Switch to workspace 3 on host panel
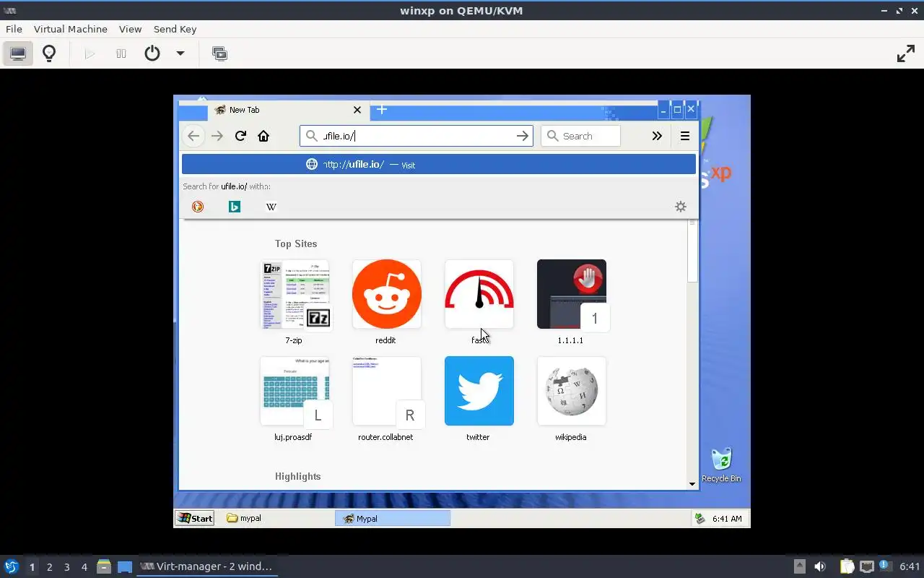924x578 pixels. (66, 566)
